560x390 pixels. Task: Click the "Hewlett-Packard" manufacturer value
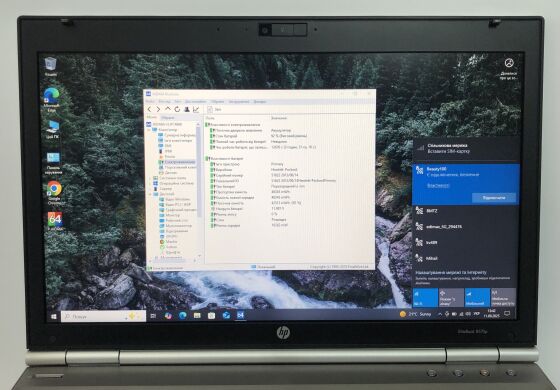(284, 170)
